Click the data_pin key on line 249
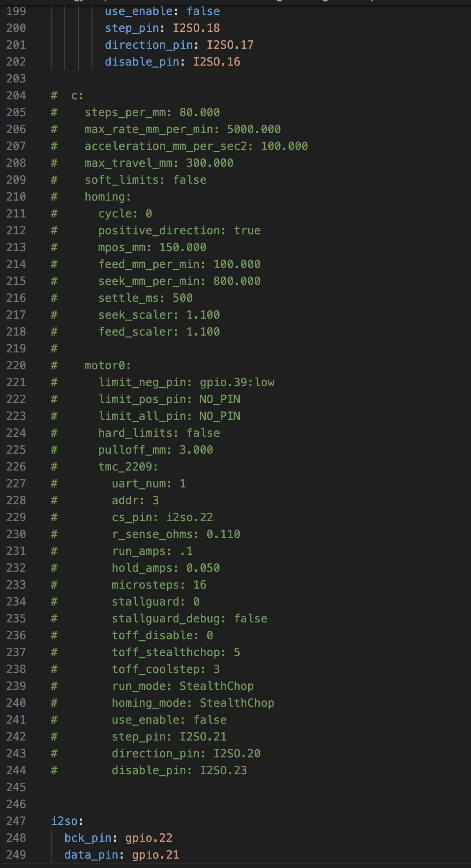Image resolution: width=471 pixels, height=868 pixels. (91, 855)
